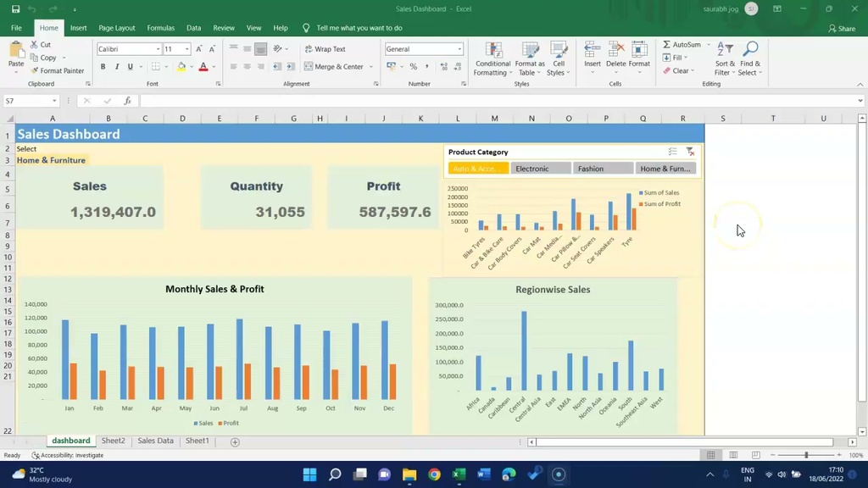Screen dimensions: 868x488
Task: Clear the slicer filter on Product Category
Action: point(690,152)
